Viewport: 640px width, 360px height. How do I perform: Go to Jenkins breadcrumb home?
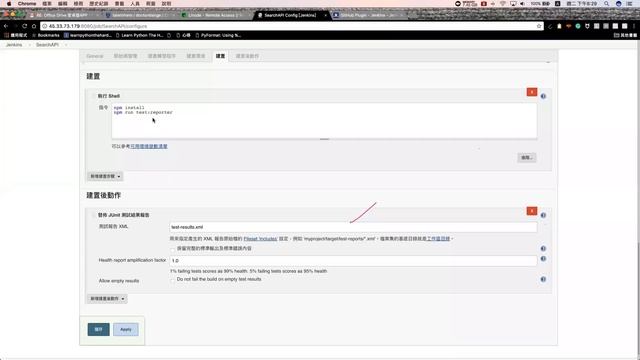pos(14,44)
